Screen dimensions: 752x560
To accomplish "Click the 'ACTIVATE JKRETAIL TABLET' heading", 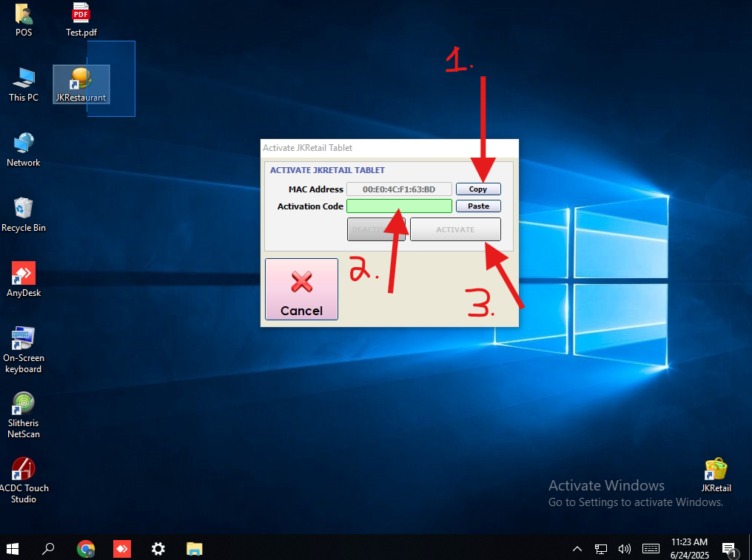I will (x=327, y=170).
